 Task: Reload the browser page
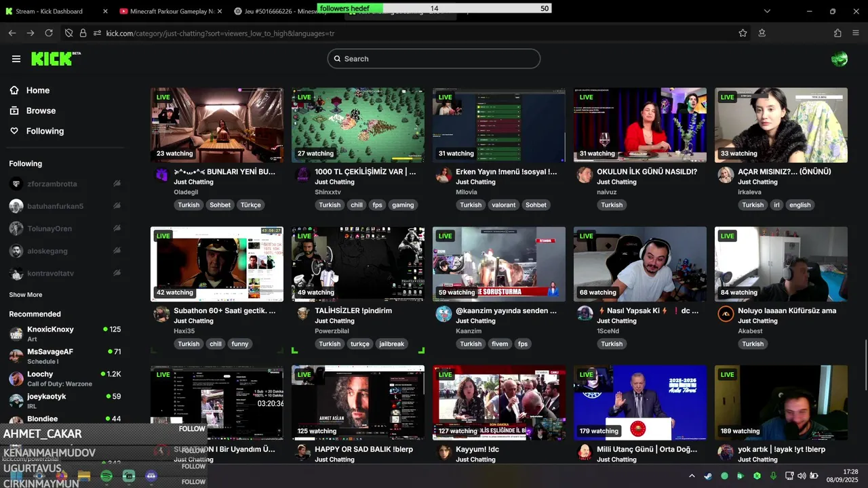pos(49,33)
